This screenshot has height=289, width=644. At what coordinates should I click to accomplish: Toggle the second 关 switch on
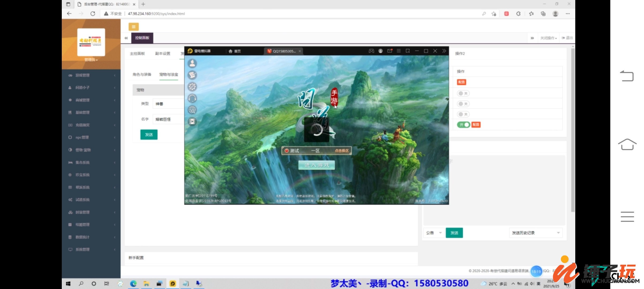463,104
